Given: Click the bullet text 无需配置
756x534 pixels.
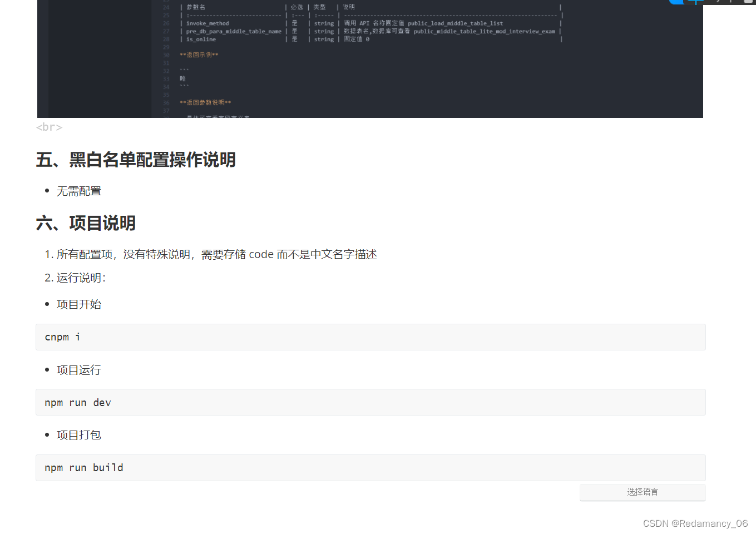Looking at the screenshot, I should (x=79, y=191).
